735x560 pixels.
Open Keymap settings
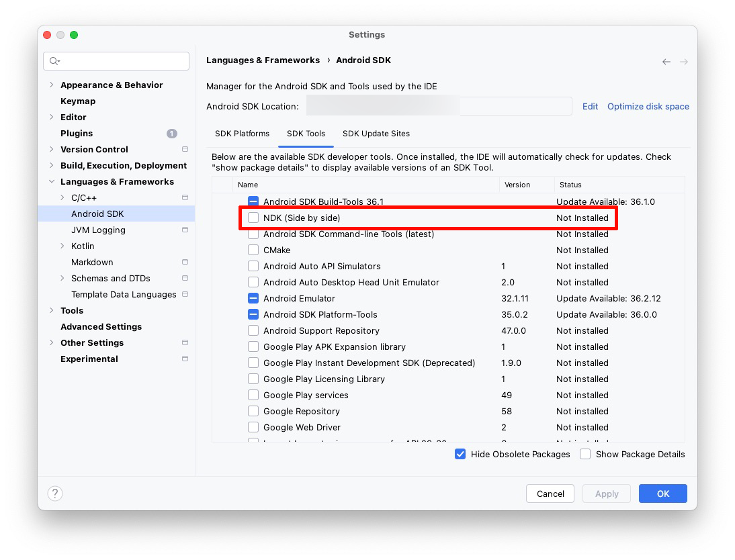tap(78, 101)
